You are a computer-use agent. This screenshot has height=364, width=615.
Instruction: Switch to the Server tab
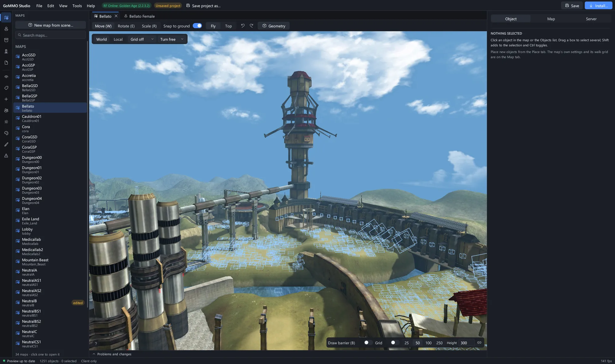click(x=591, y=19)
